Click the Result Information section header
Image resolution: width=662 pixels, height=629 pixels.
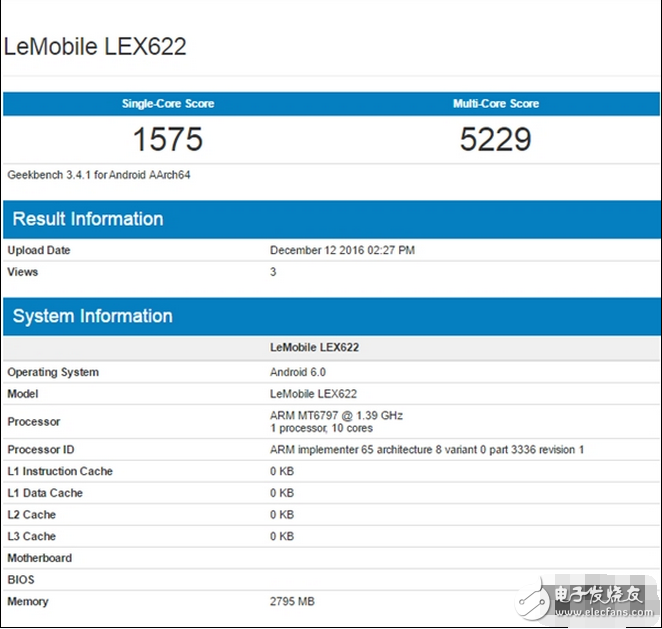[x=88, y=219]
